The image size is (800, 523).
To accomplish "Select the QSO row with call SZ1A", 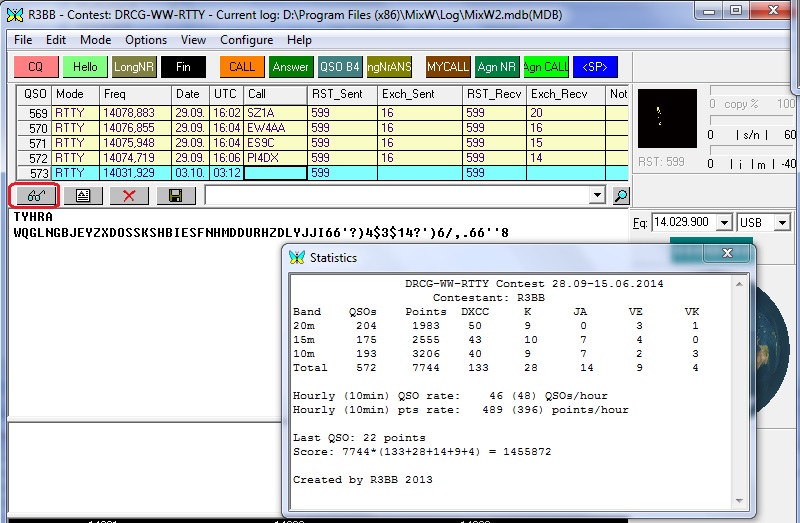I will tap(275, 113).
